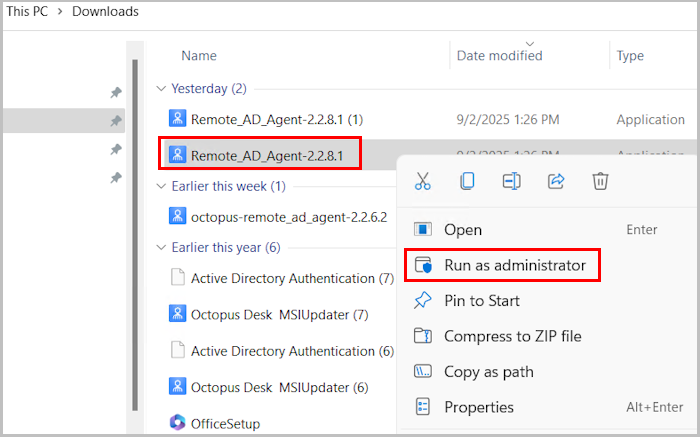Click the Rename icon in context menu
Viewport: 700px width, 437px height.
(511, 181)
